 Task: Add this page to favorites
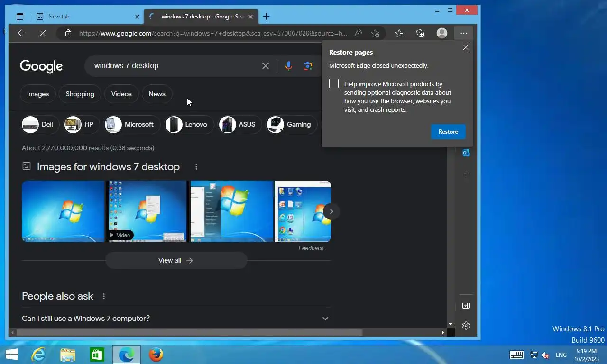coord(375,33)
